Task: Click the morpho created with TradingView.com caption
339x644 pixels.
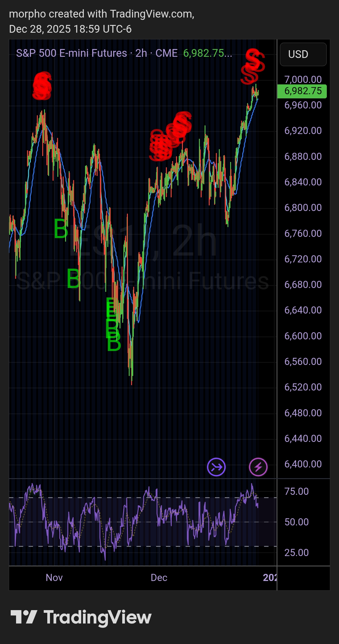Action: pyautogui.click(x=102, y=14)
